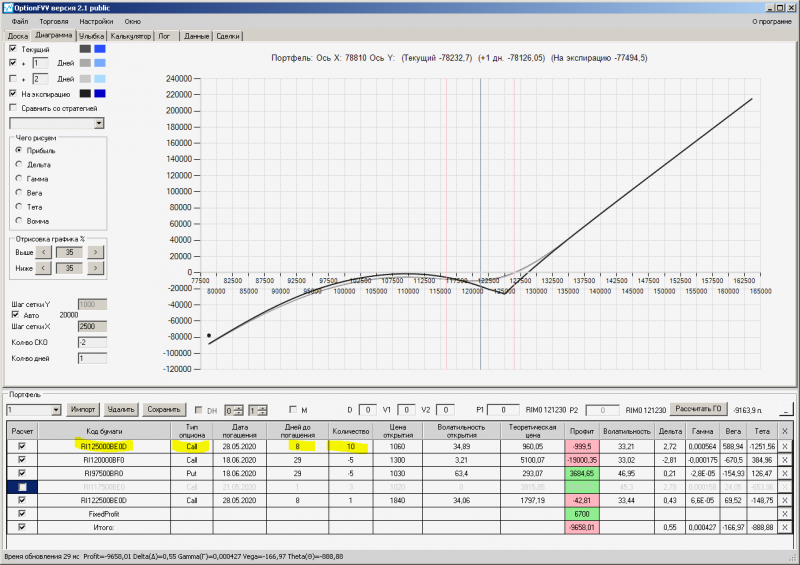Screen dimensions: 800x565
Task: Click the +1 Дней light blue swatch
Action: 100,63
